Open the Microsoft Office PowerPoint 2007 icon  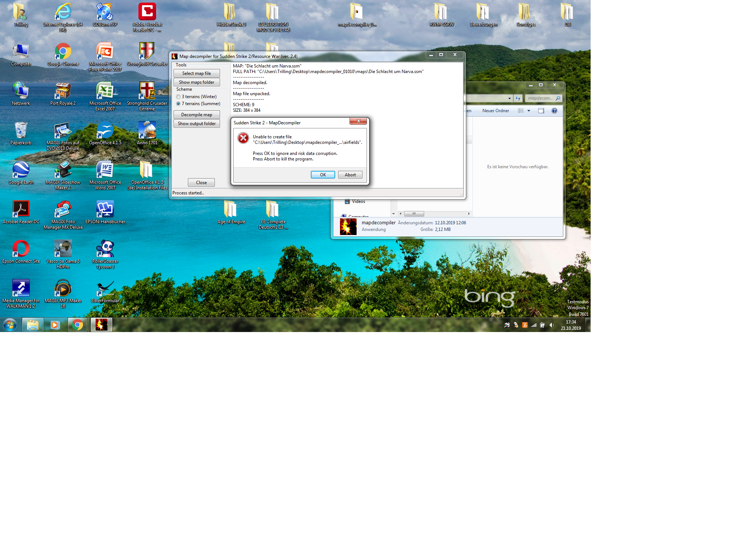(105, 56)
